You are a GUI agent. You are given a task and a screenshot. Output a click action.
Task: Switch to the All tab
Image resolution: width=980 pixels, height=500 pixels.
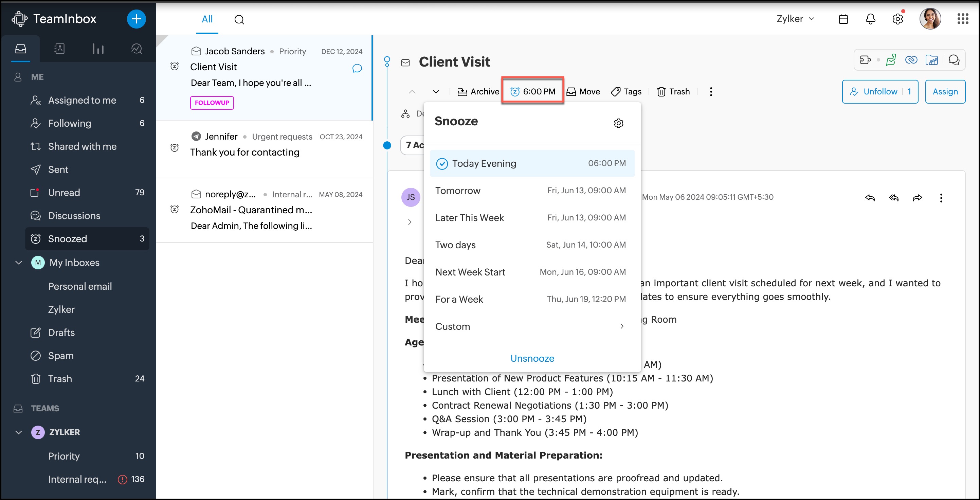click(207, 19)
